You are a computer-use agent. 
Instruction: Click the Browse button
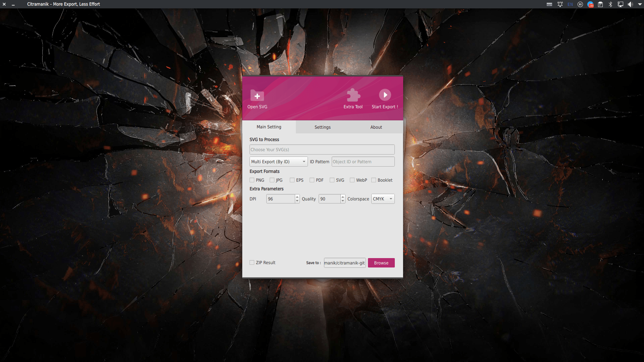pyautogui.click(x=381, y=263)
